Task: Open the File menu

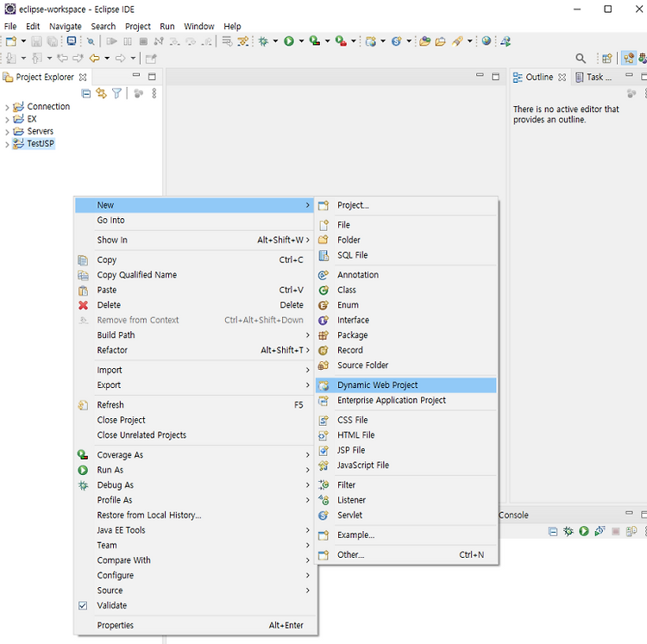Action: (10, 27)
